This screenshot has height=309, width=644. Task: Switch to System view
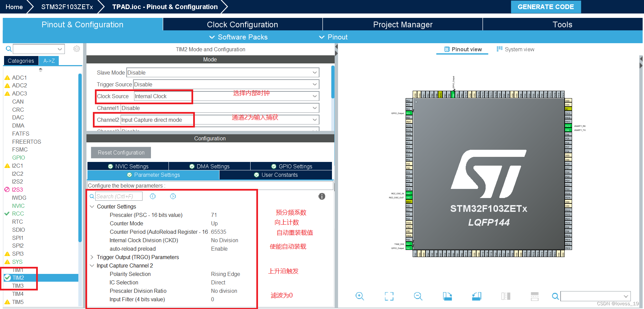515,49
